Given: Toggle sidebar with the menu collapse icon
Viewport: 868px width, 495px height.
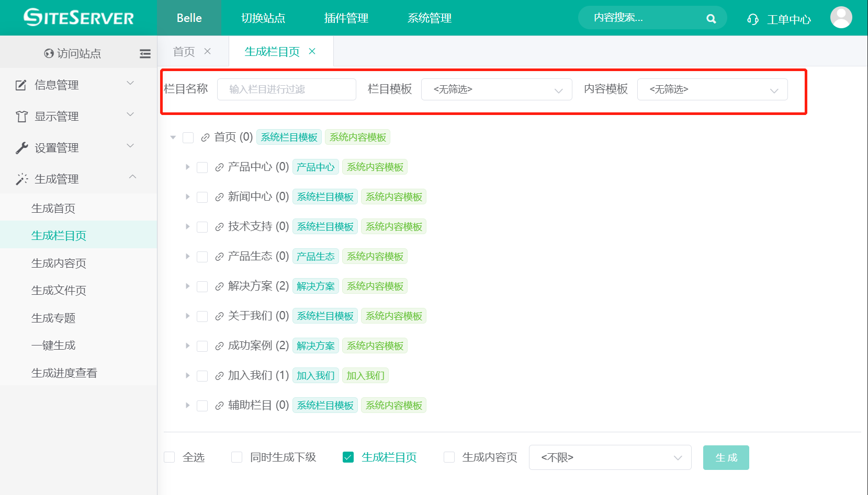Looking at the screenshot, I should tap(145, 53).
